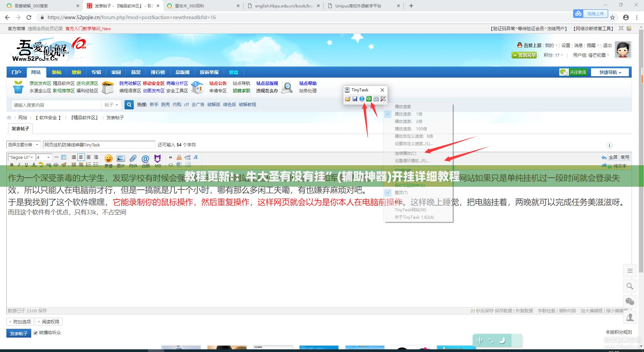Viewport: 644px width, 352px height.
Task: Click the FREE content icon in editor
Action: click(179, 157)
